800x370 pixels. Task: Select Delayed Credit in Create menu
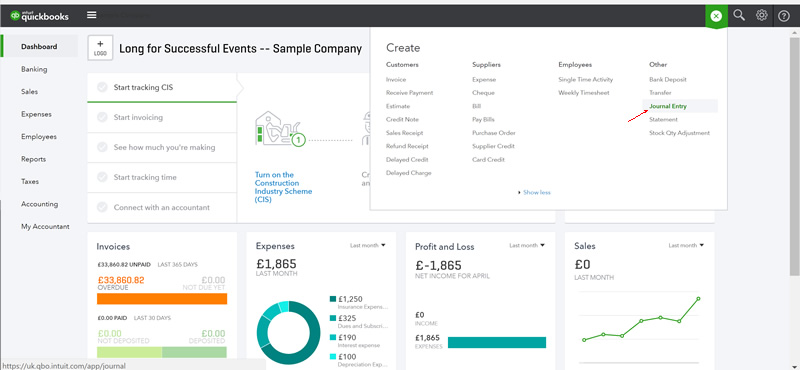[407, 160]
